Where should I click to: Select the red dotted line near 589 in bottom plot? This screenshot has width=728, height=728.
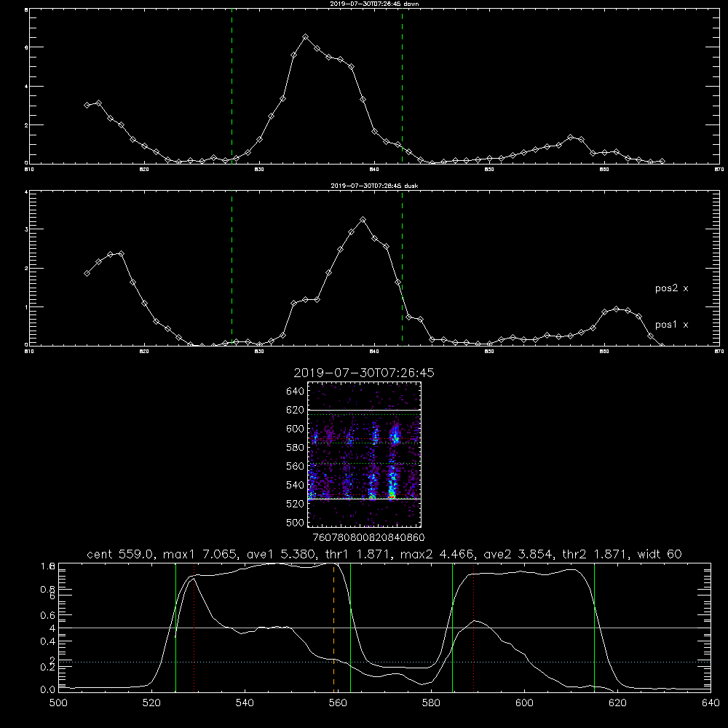474,628
